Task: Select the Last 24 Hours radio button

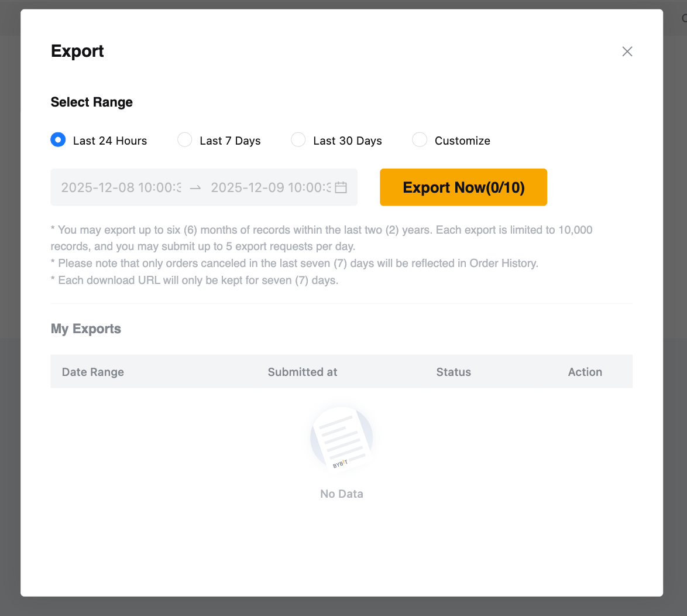Action: (x=58, y=140)
